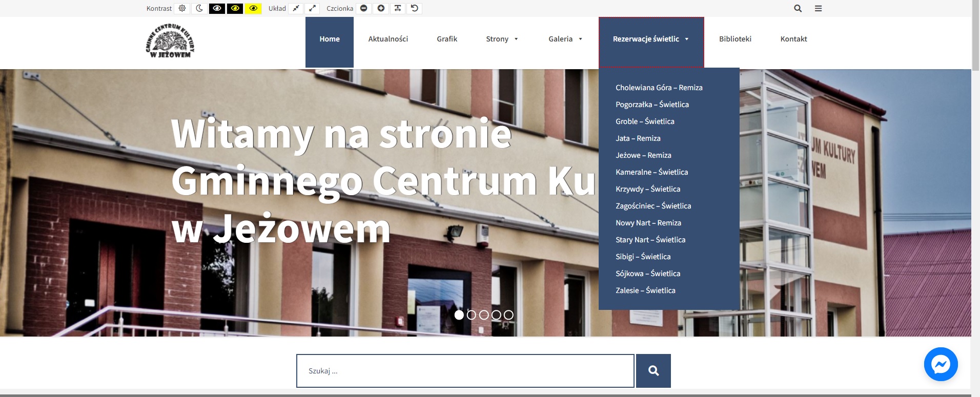Open the Aktualności menu item

coord(388,39)
